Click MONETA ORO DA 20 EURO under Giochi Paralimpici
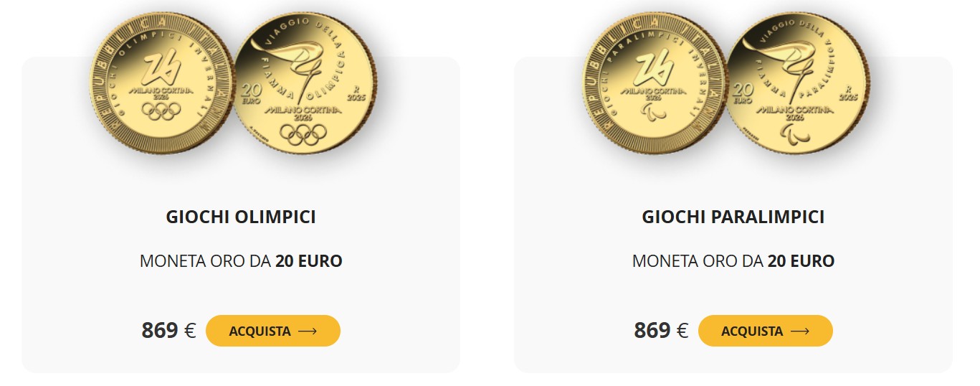This screenshot has height=386, width=980. [x=733, y=261]
